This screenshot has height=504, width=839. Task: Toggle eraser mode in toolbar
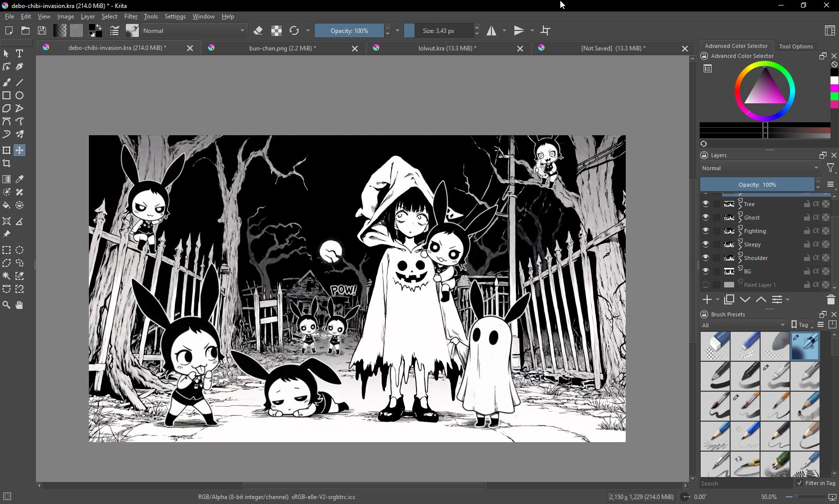(258, 31)
